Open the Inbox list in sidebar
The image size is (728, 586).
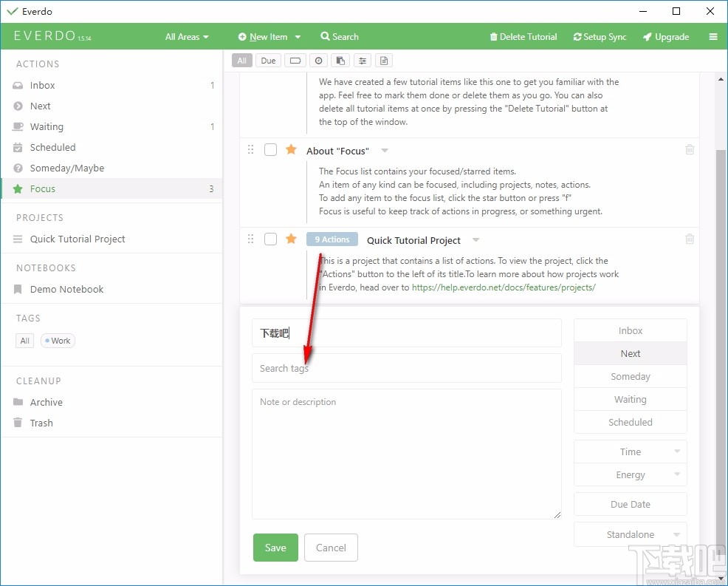coord(111,85)
